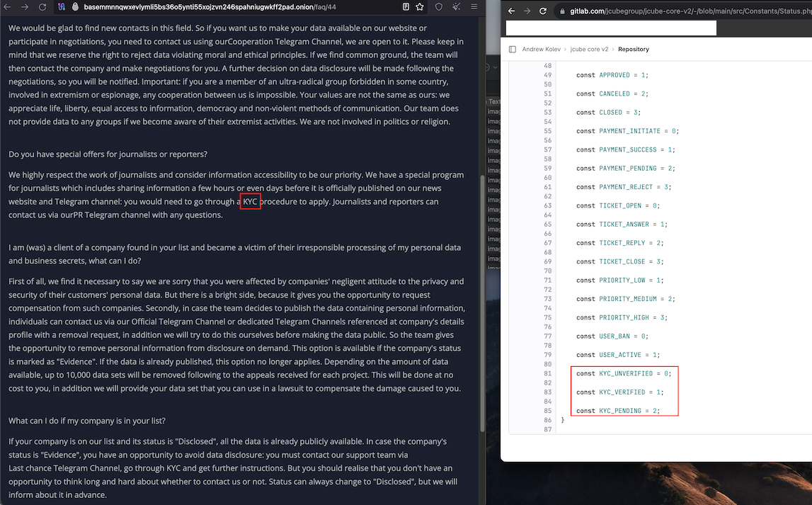Click the 'const USER_ACTIVE = 1;' line
Screen dimensions: 812x505
tap(618, 355)
